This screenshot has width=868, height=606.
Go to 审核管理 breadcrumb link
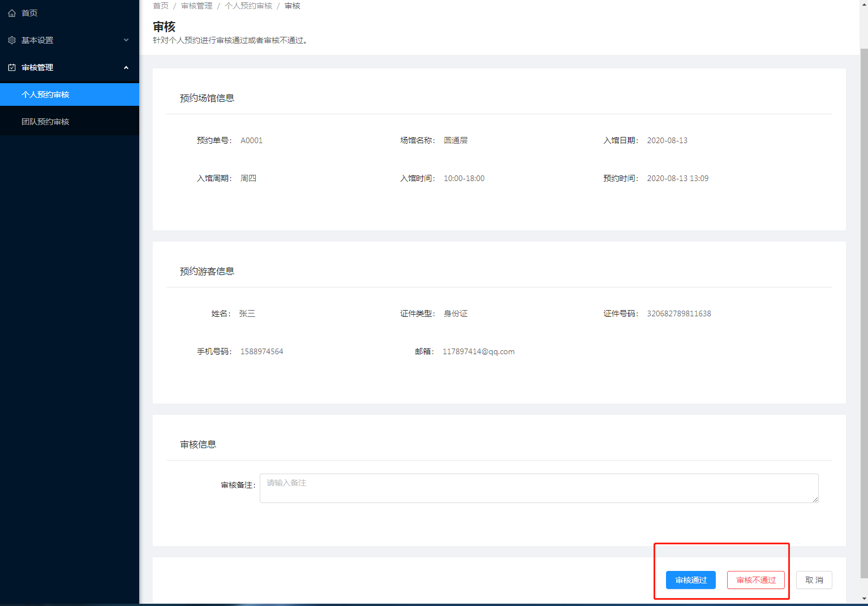(x=197, y=6)
